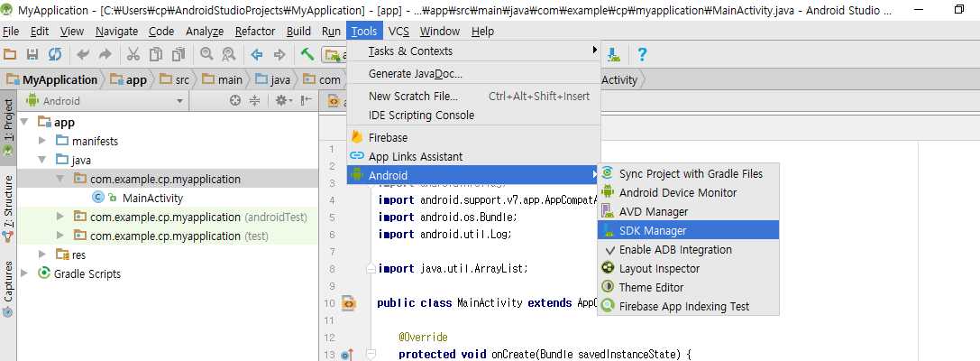Click the Save All floppy disk icon
This screenshot has width=980, height=361.
32,54
